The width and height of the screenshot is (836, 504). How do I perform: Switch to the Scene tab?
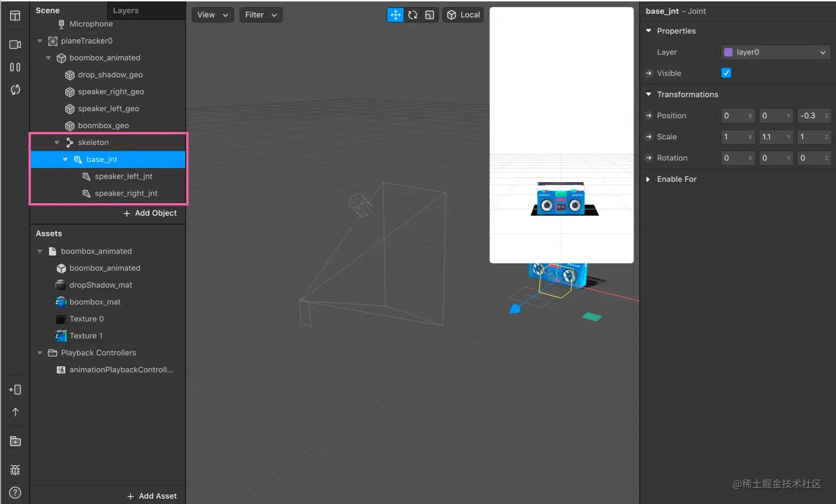[x=48, y=11]
